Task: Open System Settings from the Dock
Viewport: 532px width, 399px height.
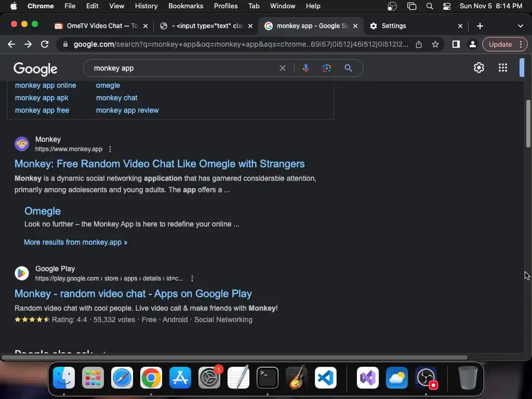Action: (209, 378)
